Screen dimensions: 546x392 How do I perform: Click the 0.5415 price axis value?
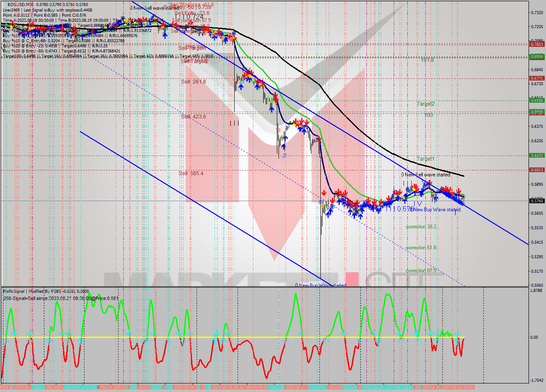click(x=537, y=242)
